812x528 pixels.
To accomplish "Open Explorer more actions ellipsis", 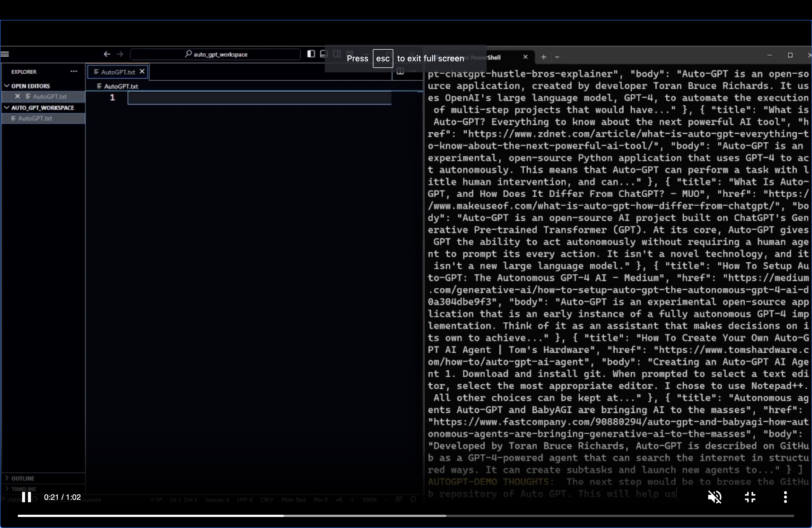I will click(x=74, y=71).
